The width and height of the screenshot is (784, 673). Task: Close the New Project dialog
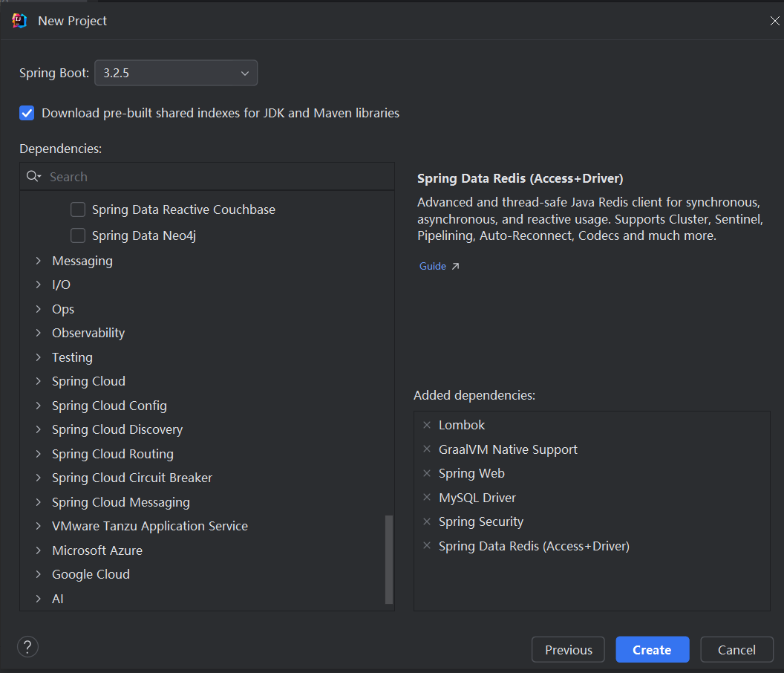pos(774,21)
